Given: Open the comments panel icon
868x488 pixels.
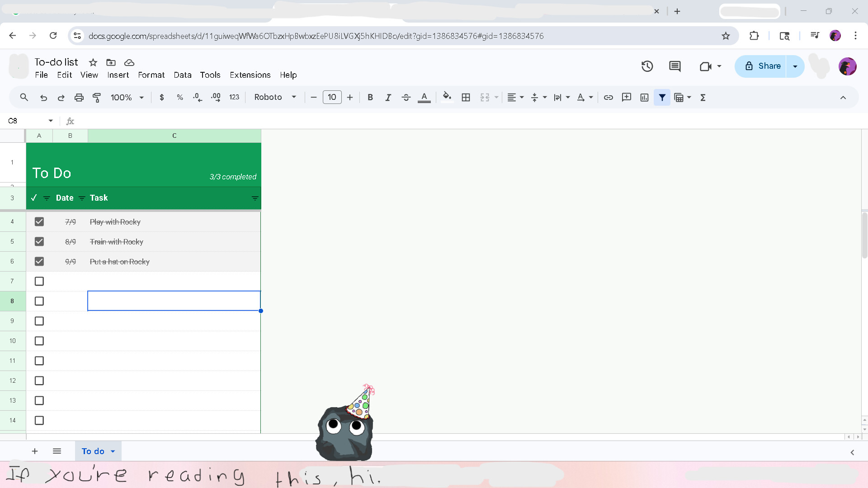Looking at the screenshot, I should pos(675,66).
